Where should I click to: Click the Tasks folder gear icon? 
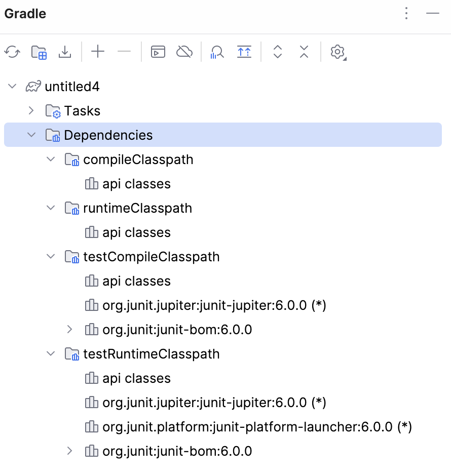coord(53,111)
